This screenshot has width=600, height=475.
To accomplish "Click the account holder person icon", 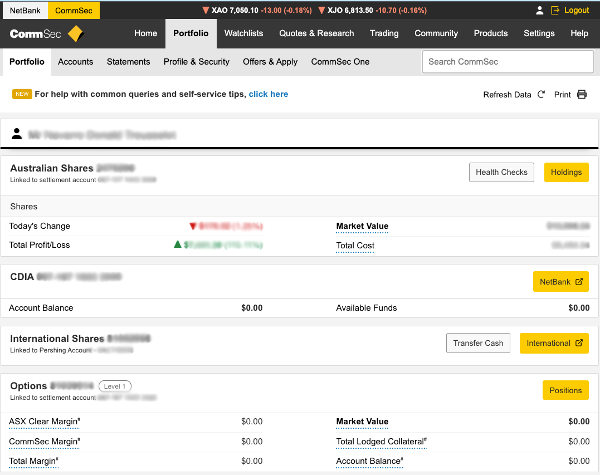I will 16,134.
